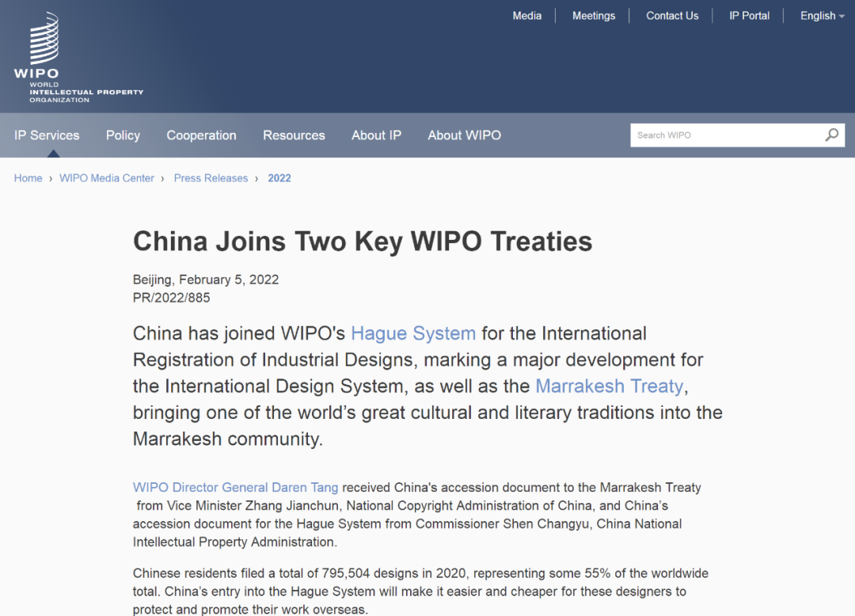Open the Meetings link

pyautogui.click(x=593, y=16)
